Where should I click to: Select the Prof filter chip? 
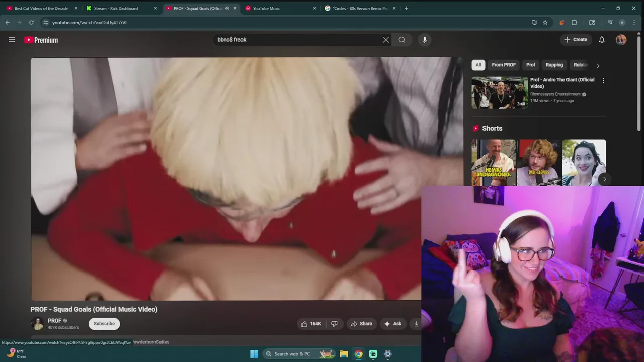tap(531, 65)
